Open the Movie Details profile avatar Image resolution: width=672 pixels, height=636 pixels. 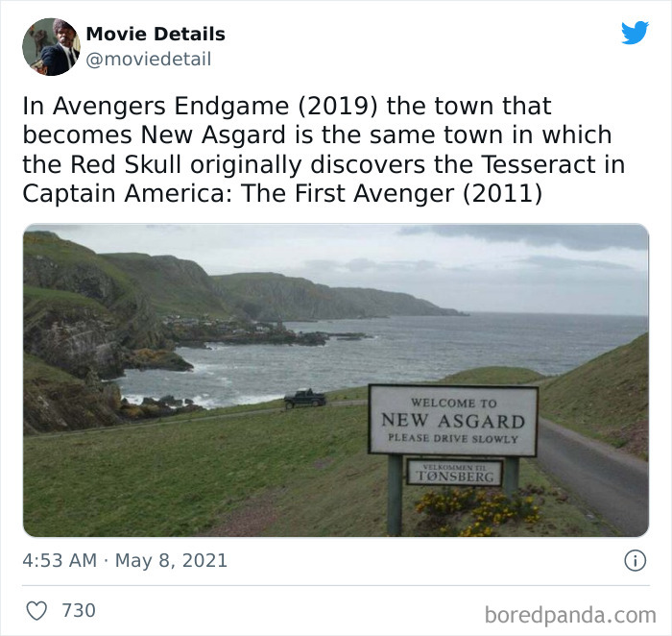pyautogui.click(x=51, y=47)
